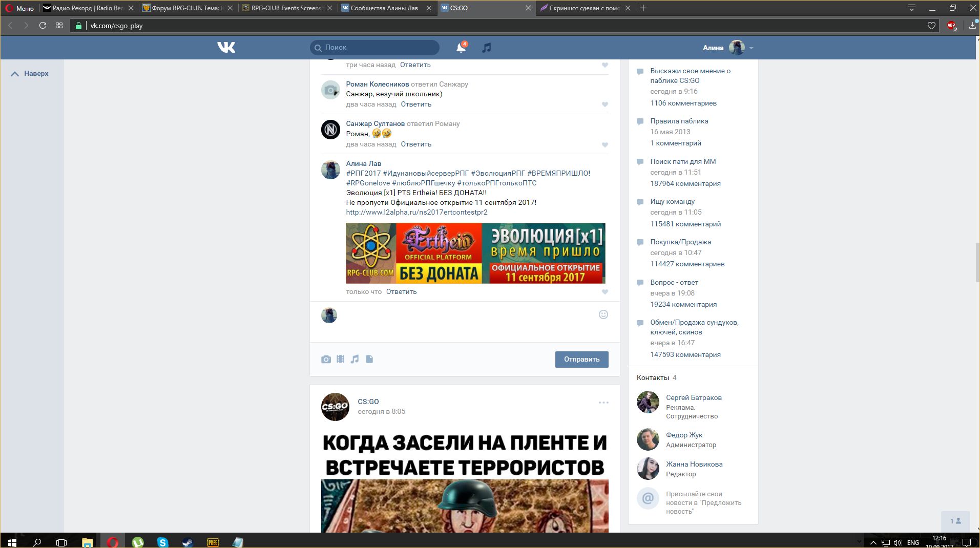Open discussion Покупка/Продажа
Image resolution: width=980 pixels, height=548 pixels.
(680, 242)
